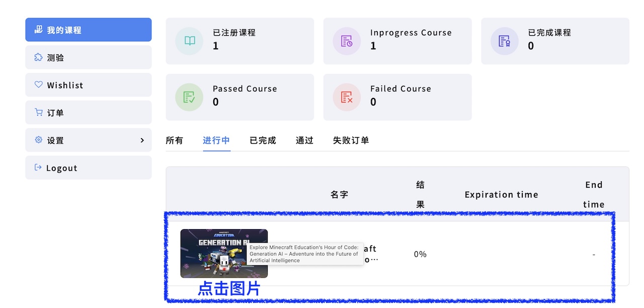This screenshot has width=644, height=308.
Task: Click the Failed Course card label
Action: 400,89
